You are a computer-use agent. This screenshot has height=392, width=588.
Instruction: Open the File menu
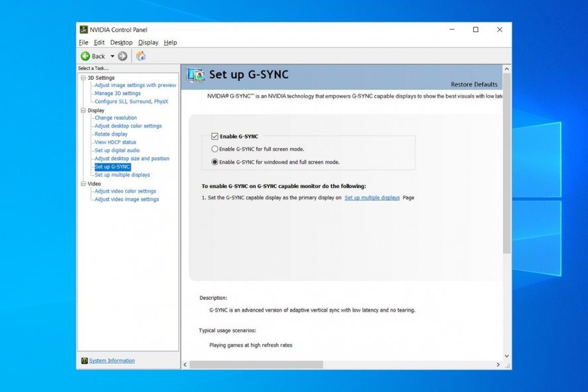click(x=83, y=43)
